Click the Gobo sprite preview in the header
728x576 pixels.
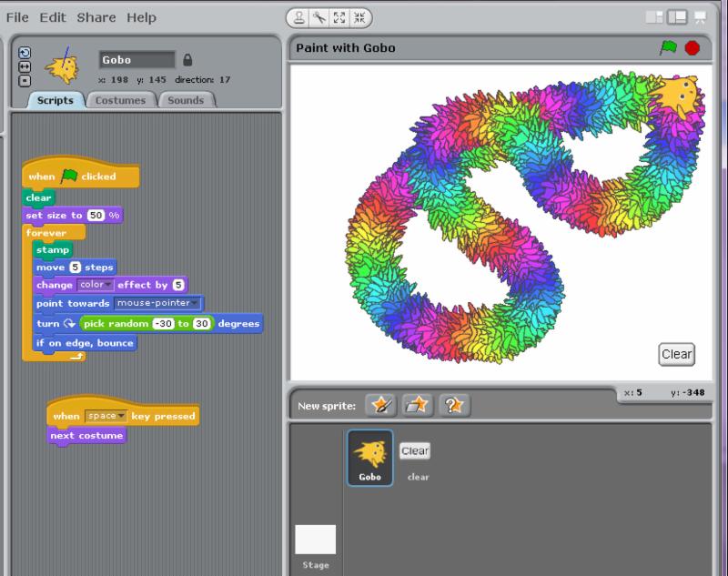click(x=63, y=66)
